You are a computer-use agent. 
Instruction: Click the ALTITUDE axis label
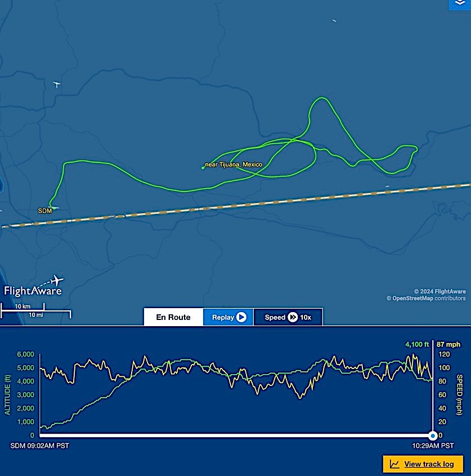pos(7,395)
